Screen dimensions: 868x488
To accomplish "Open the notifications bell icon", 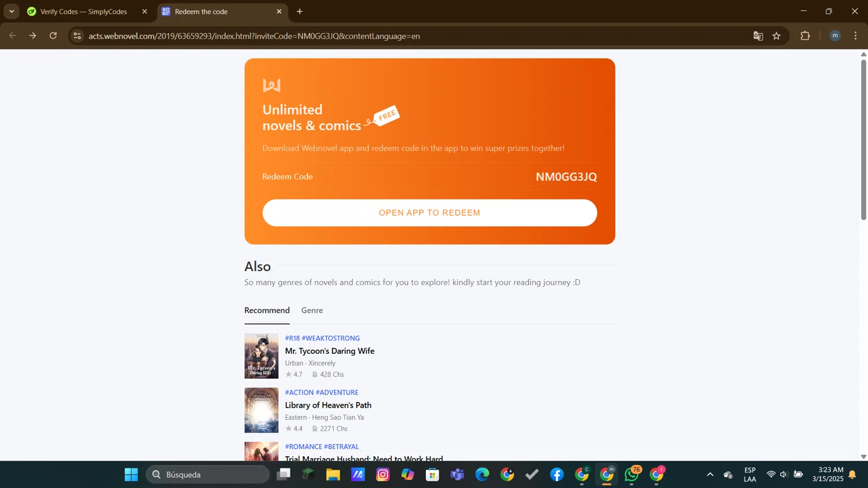I will tap(852, 475).
